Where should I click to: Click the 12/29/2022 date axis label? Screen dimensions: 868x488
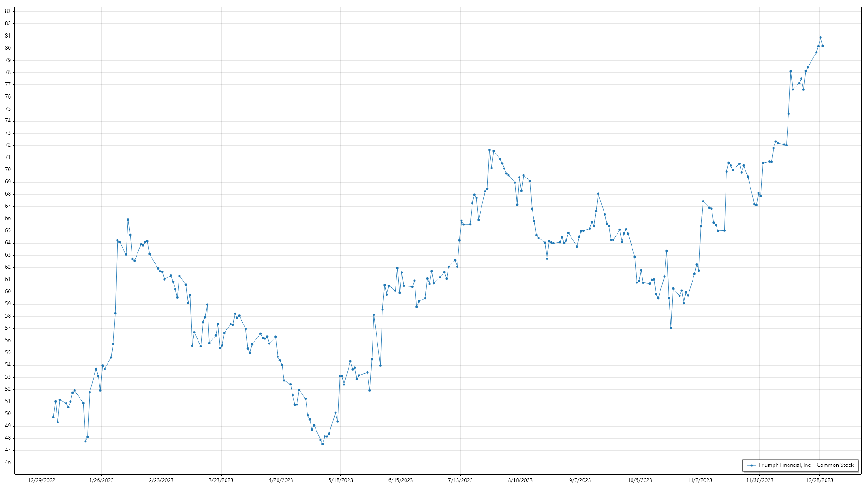tap(42, 480)
